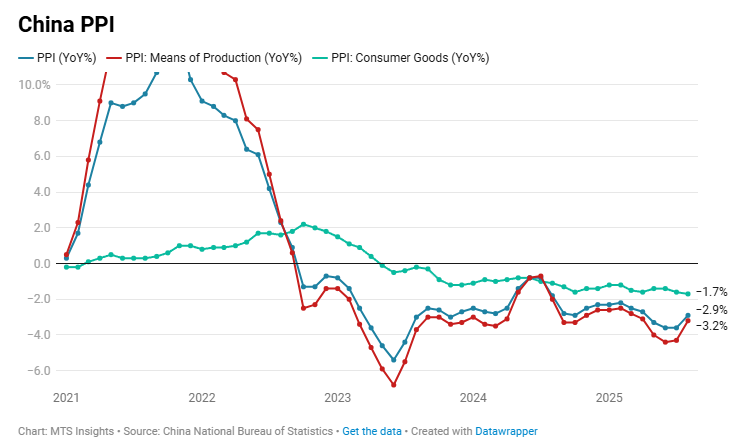The width and height of the screenshot is (745, 446).
Task: Click the last red Means of Production point
Action: (688, 321)
